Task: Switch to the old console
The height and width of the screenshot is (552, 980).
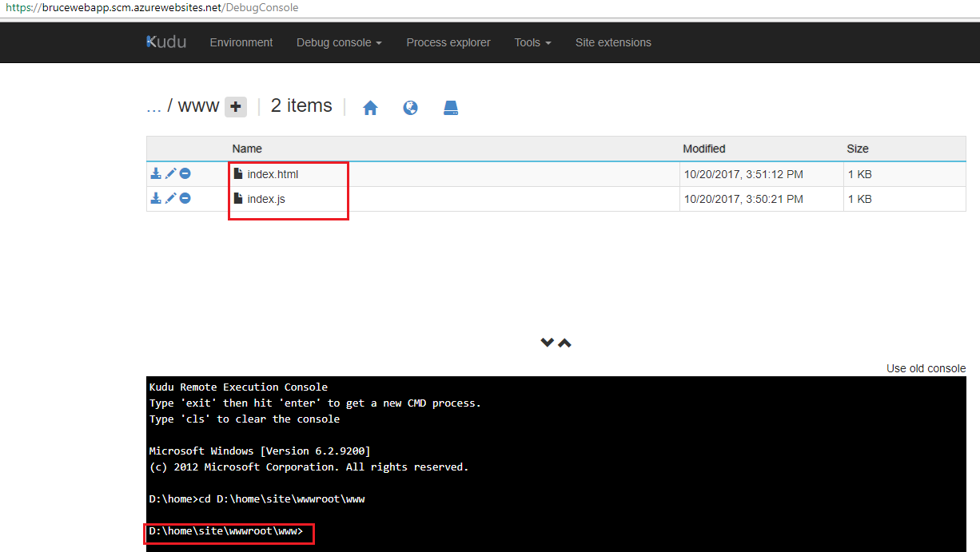Action: 926,368
